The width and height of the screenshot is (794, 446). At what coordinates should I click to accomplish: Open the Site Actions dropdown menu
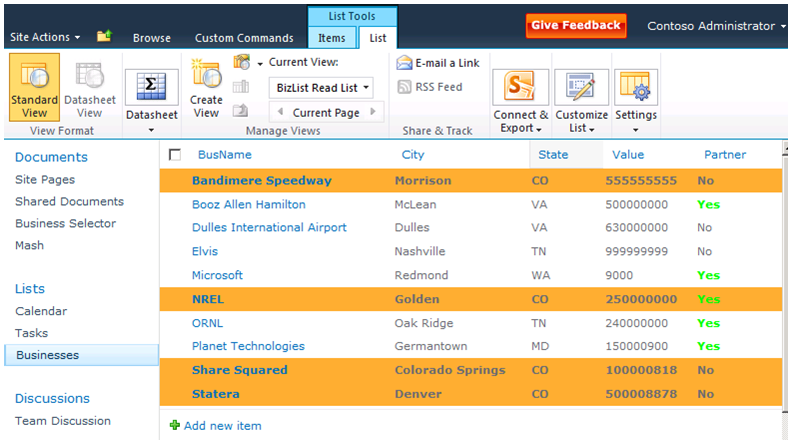click(45, 37)
